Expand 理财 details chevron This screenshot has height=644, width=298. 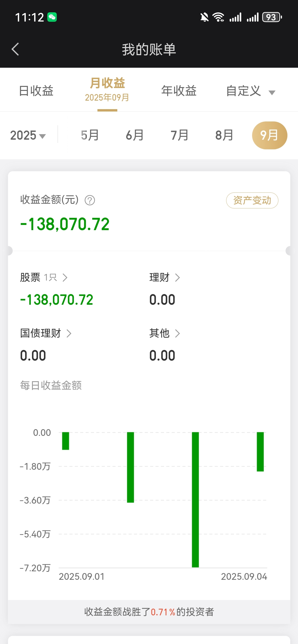tap(177, 277)
